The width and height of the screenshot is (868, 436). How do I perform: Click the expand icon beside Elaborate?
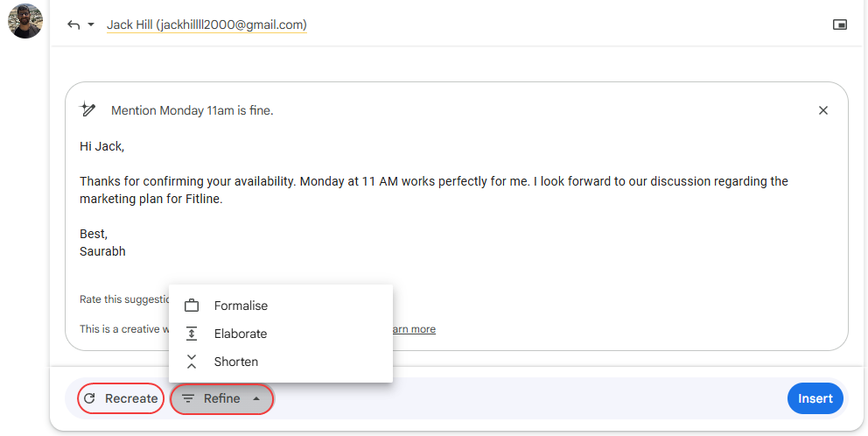coord(192,334)
